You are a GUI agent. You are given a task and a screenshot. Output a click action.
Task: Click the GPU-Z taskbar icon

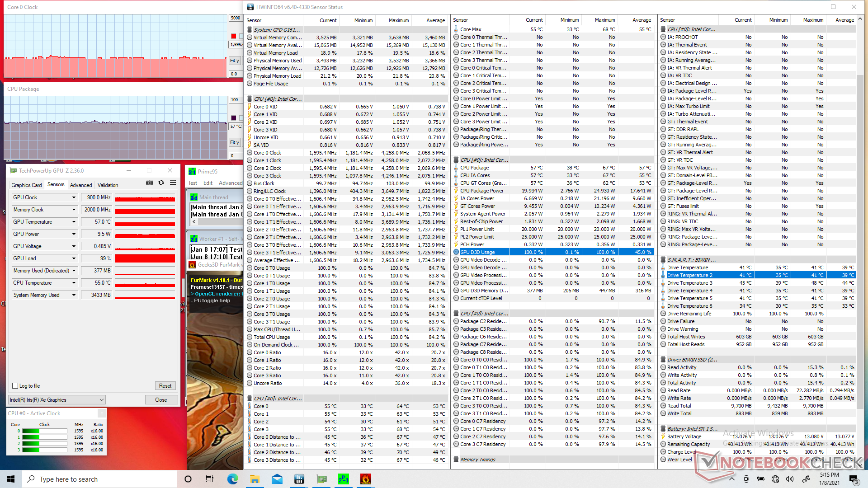321,479
